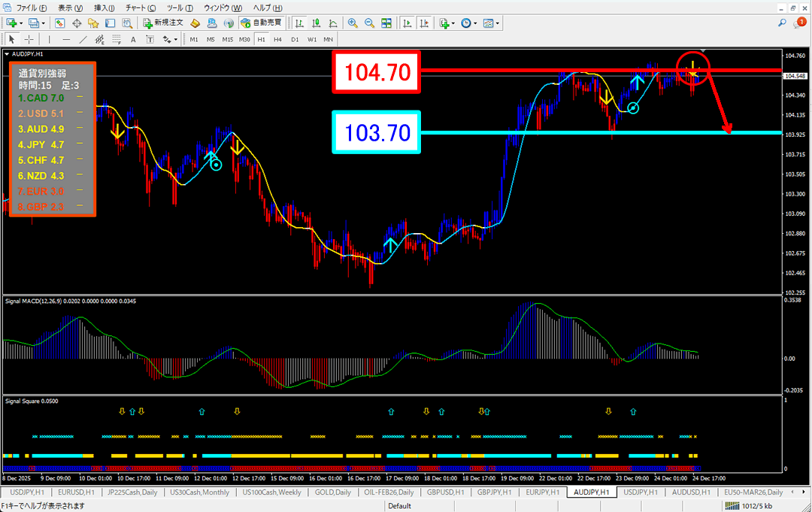This screenshot has height=512, width=812.
Task: Expand the new chart dropdown arrow
Action: tap(20, 23)
